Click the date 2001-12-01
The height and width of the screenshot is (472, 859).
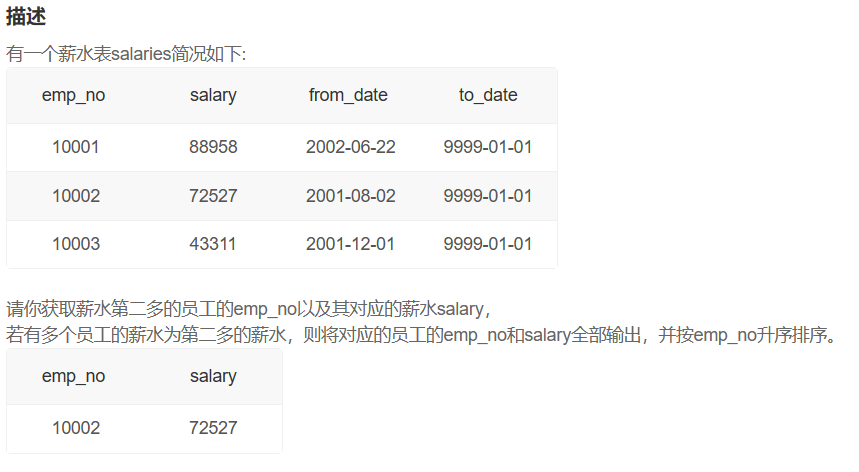pyautogui.click(x=351, y=244)
